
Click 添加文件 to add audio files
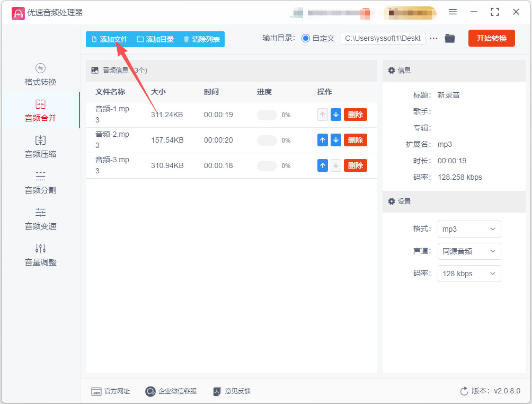coord(110,39)
